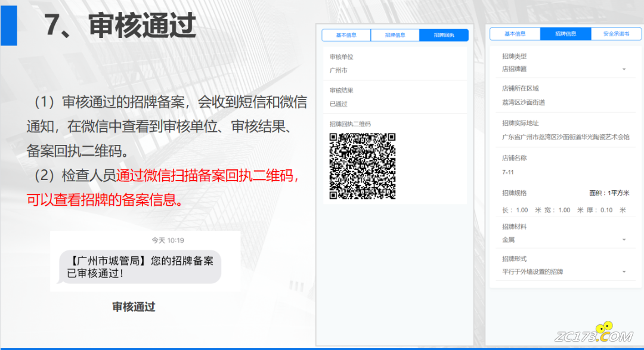Click the 招牌实际地址 address field

(x=565, y=137)
